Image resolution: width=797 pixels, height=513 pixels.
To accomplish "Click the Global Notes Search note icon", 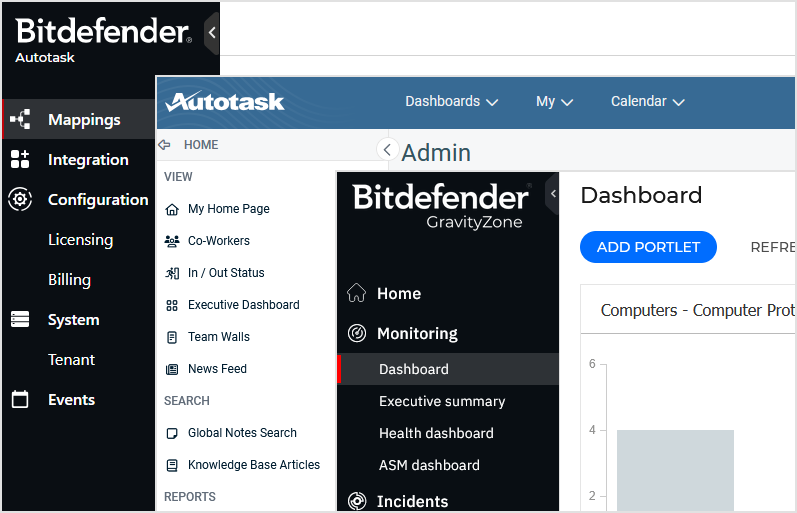I will (x=172, y=433).
